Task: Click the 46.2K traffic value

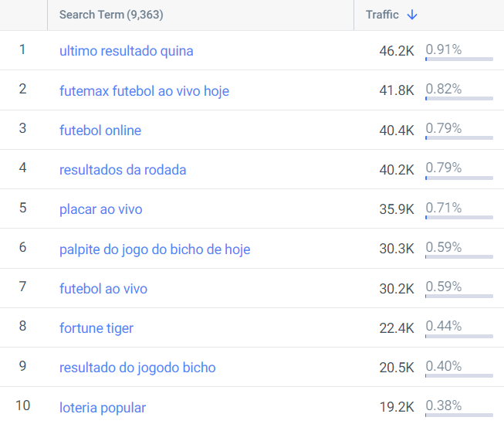Action: (397, 51)
